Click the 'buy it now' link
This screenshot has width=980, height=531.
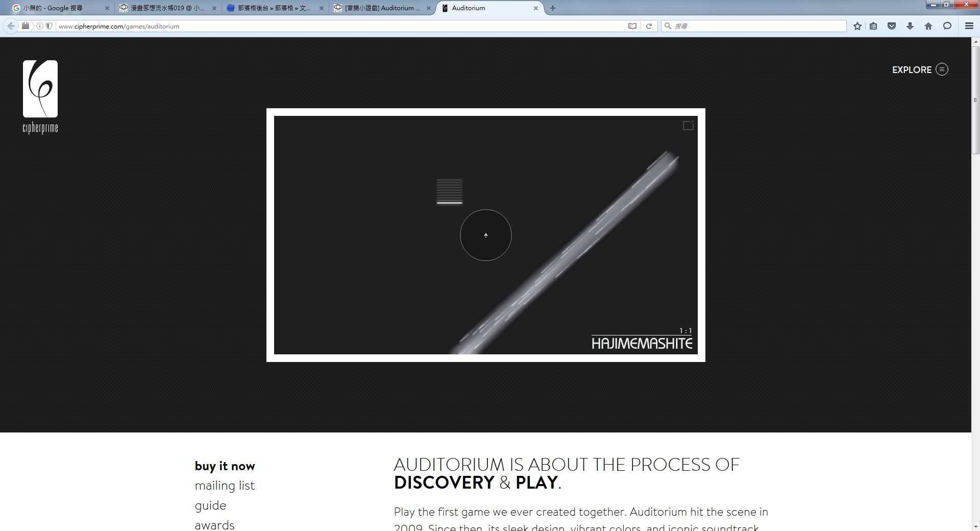(225, 466)
